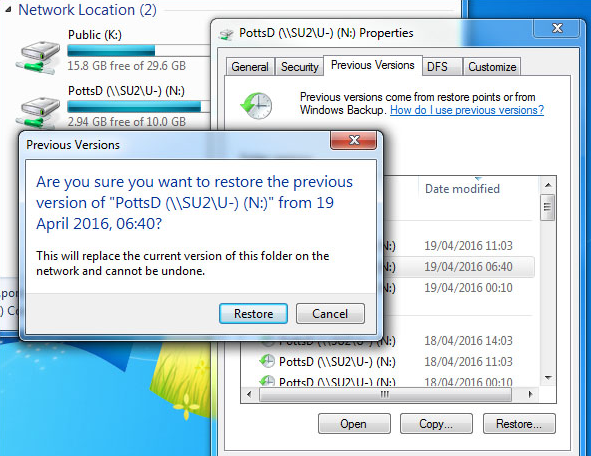This screenshot has width=591, height=456.
Task: Cancel the restore confirmation dialog
Action: point(330,314)
